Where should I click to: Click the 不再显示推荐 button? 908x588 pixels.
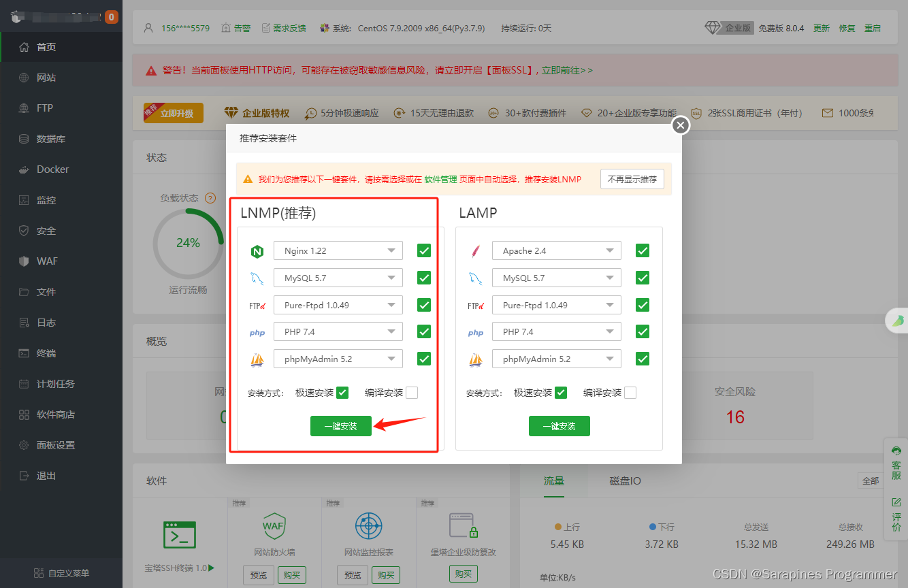(632, 179)
